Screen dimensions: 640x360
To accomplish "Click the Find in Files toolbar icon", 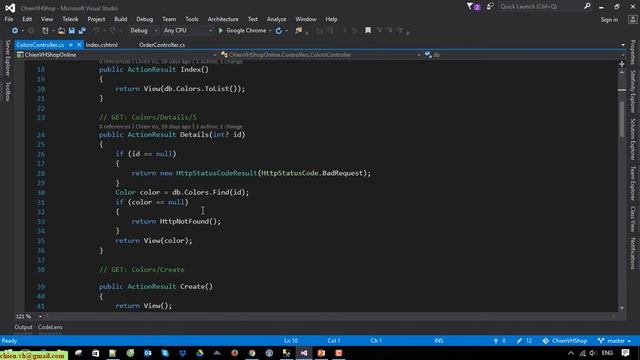I will [x=298, y=31].
